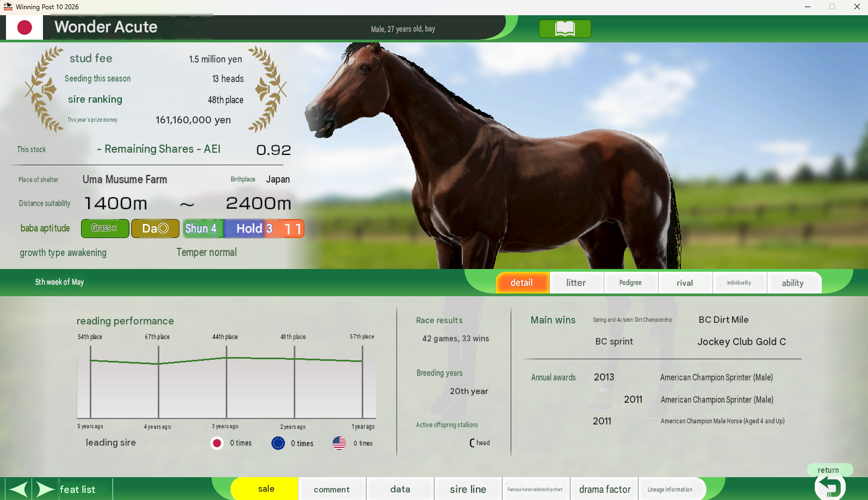This screenshot has width=868, height=500.
Task: Click the 54th place chart point label
Action: coord(90,337)
